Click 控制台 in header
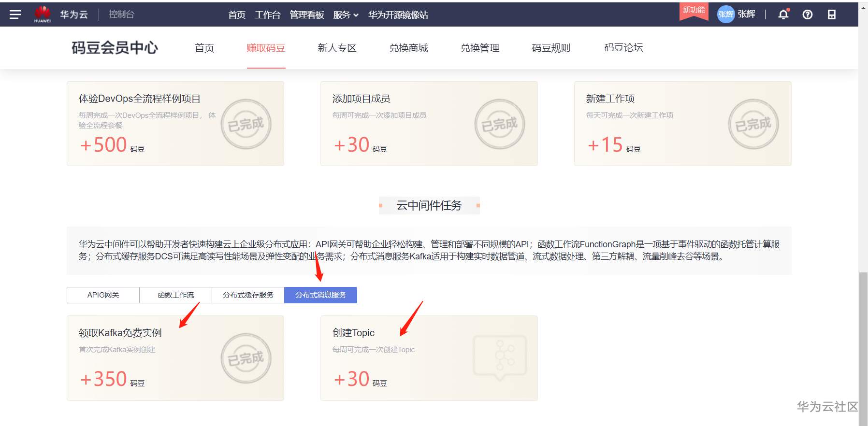The image size is (868, 426). point(121,14)
